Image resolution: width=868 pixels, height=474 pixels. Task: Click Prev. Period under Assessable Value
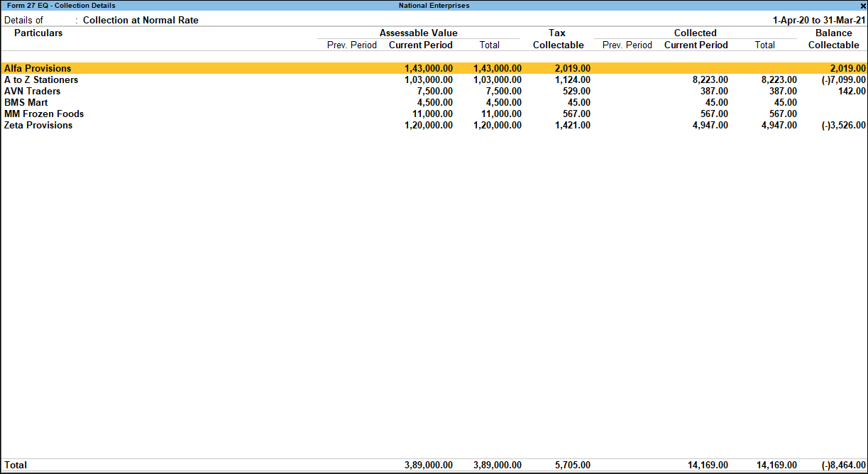[351, 45]
